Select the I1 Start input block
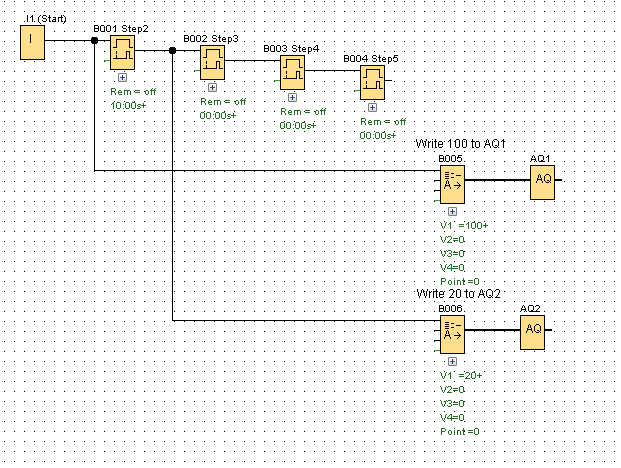The height and width of the screenshot is (468, 621). coord(32,43)
